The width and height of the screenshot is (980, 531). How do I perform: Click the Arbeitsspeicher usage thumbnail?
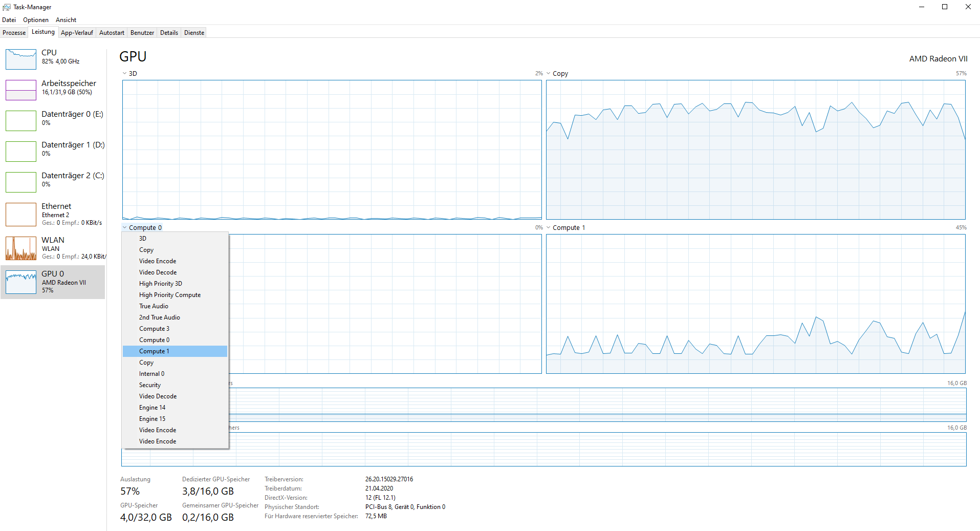coord(21,90)
